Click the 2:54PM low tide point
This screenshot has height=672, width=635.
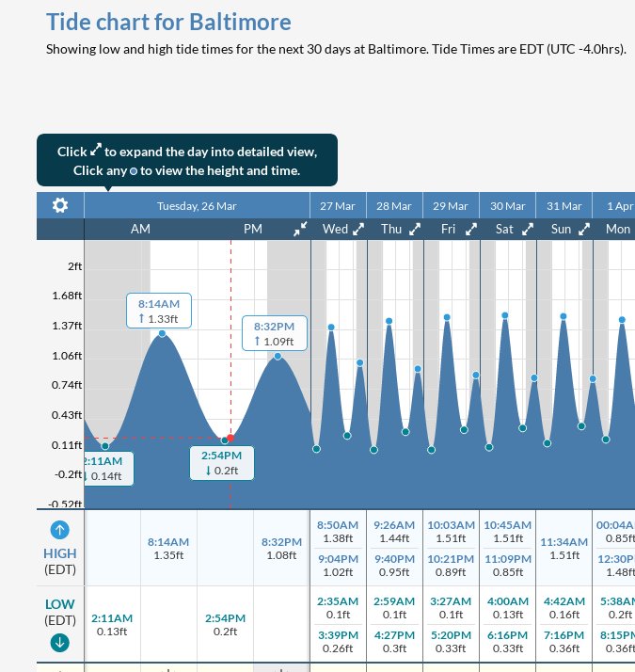(x=225, y=440)
